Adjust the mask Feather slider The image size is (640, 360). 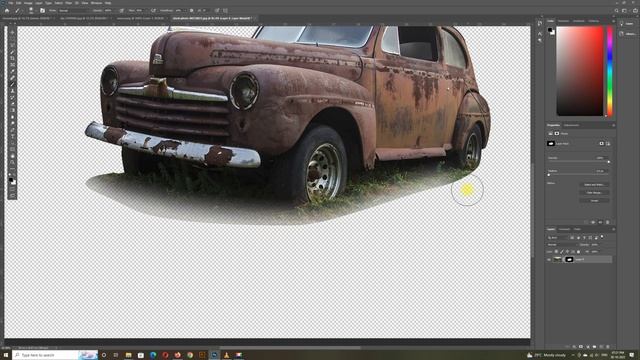tap(579, 175)
